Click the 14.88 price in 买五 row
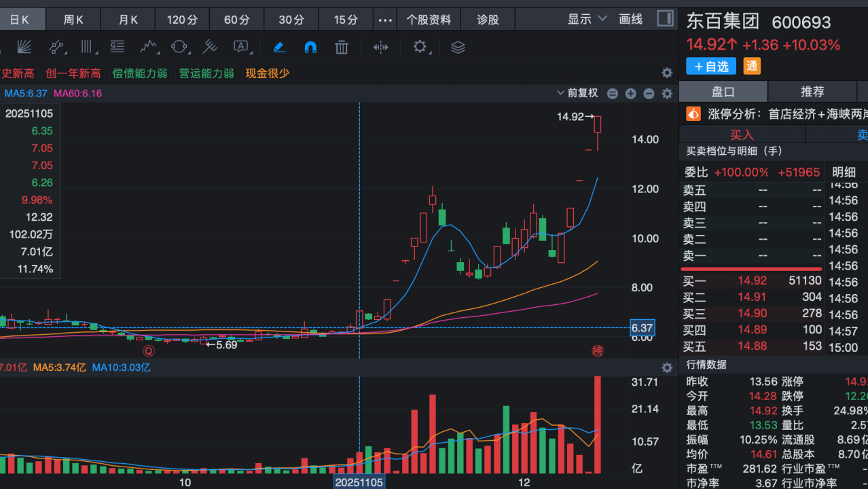868x489 pixels. [x=753, y=346]
